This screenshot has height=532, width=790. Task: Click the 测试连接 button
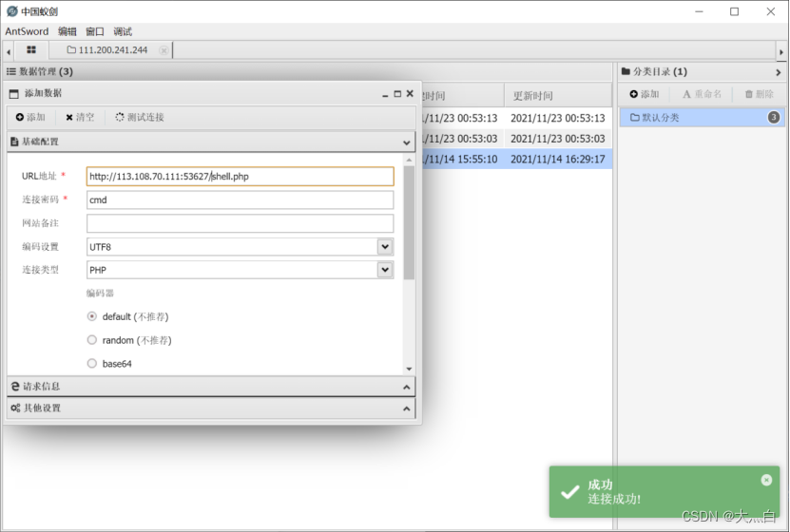(140, 117)
